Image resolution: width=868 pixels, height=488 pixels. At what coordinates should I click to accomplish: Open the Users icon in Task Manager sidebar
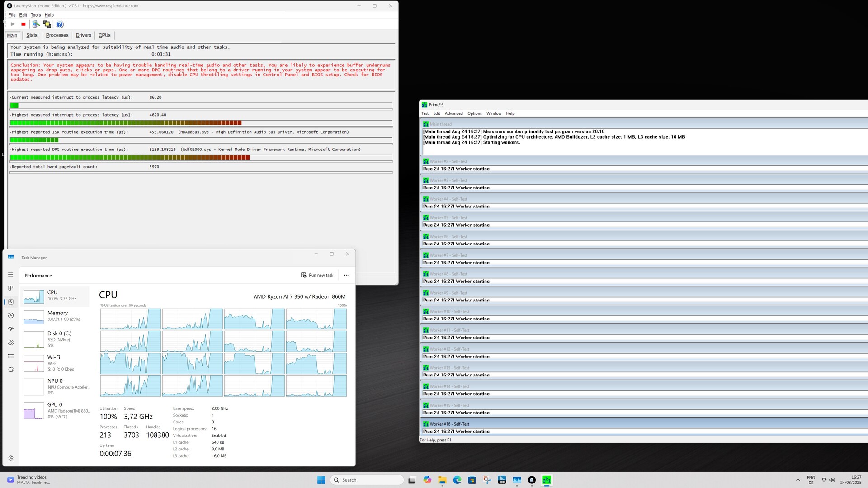pyautogui.click(x=11, y=343)
